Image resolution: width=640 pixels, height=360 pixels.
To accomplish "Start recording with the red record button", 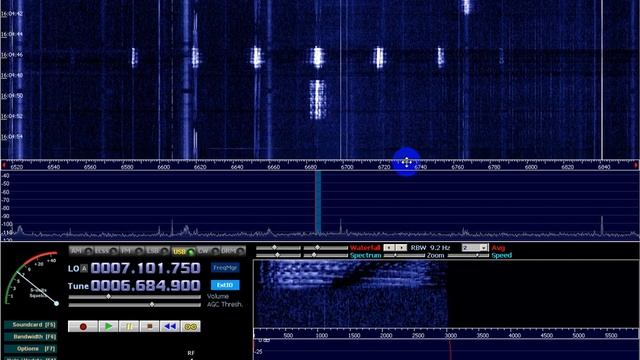I will (83, 327).
